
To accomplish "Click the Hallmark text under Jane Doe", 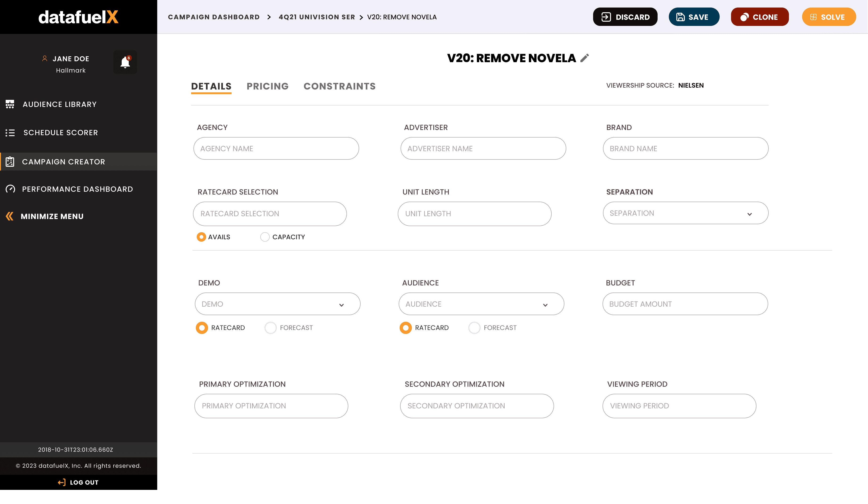I will [x=71, y=70].
